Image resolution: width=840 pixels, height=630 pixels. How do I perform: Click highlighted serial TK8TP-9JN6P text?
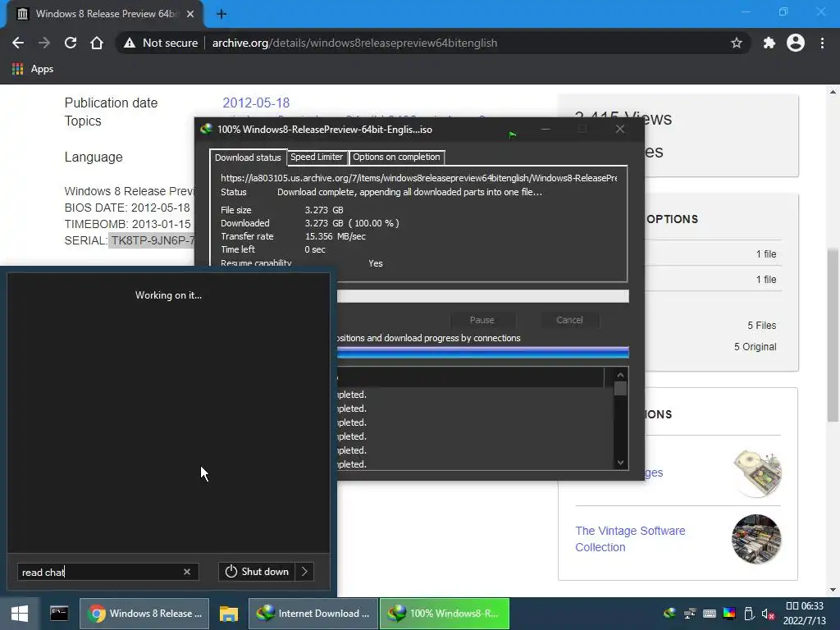click(152, 240)
